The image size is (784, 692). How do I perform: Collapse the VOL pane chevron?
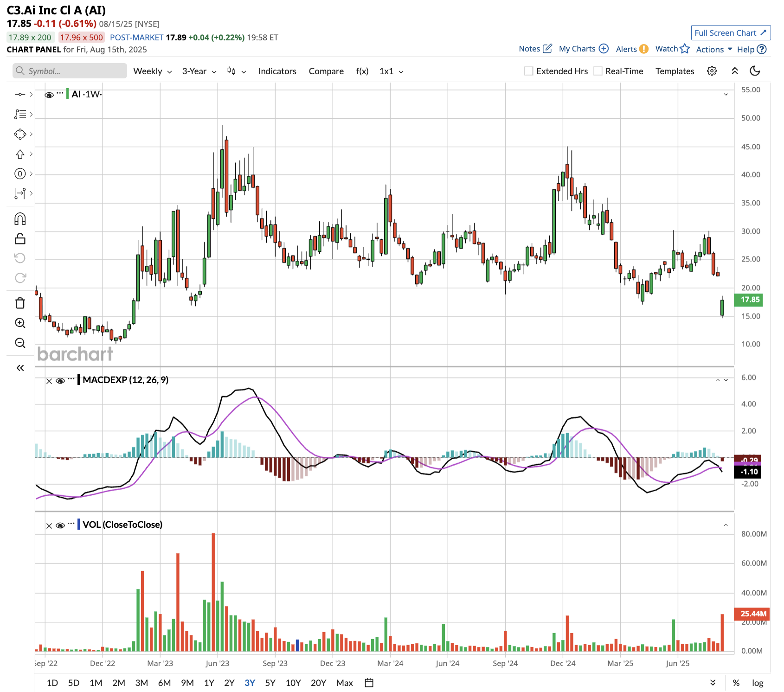click(726, 525)
